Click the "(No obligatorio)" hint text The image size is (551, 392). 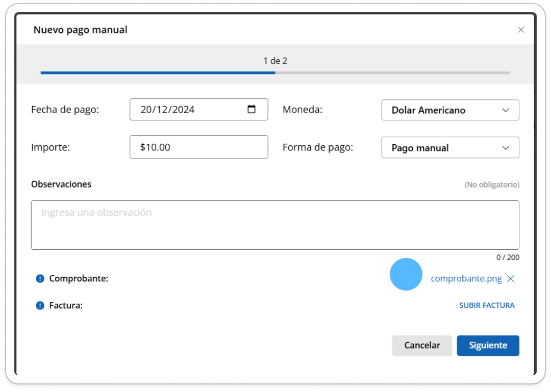click(x=492, y=185)
